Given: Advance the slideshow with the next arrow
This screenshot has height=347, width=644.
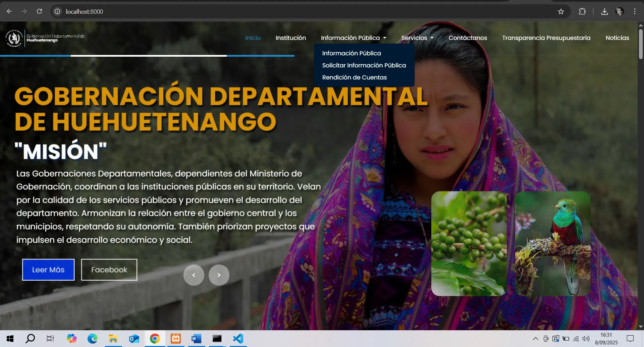Looking at the screenshot, I should coord(219,275).
